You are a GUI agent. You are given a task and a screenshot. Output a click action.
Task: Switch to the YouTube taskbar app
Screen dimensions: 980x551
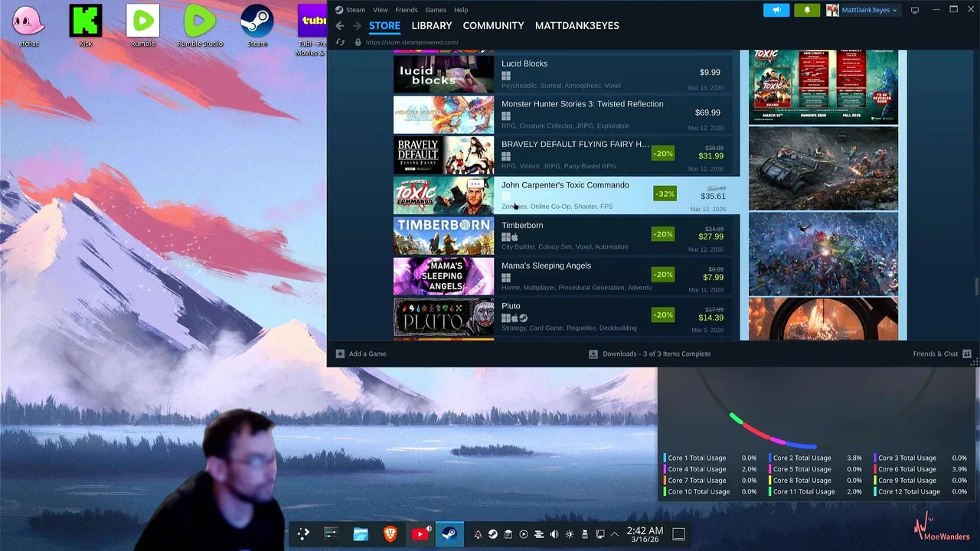point(420,533)
